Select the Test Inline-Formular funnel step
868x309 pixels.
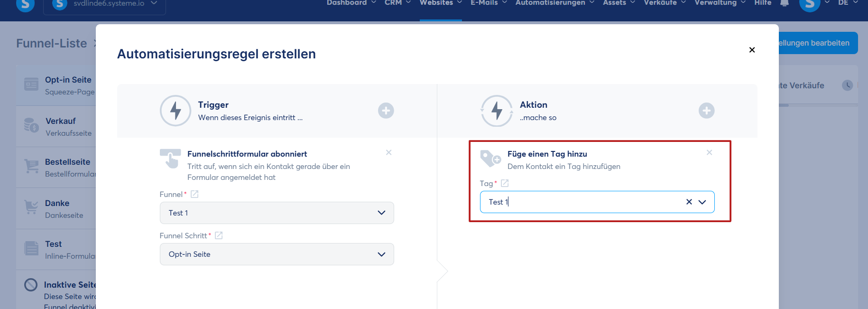pyautogui.click(x=56, y=250)
